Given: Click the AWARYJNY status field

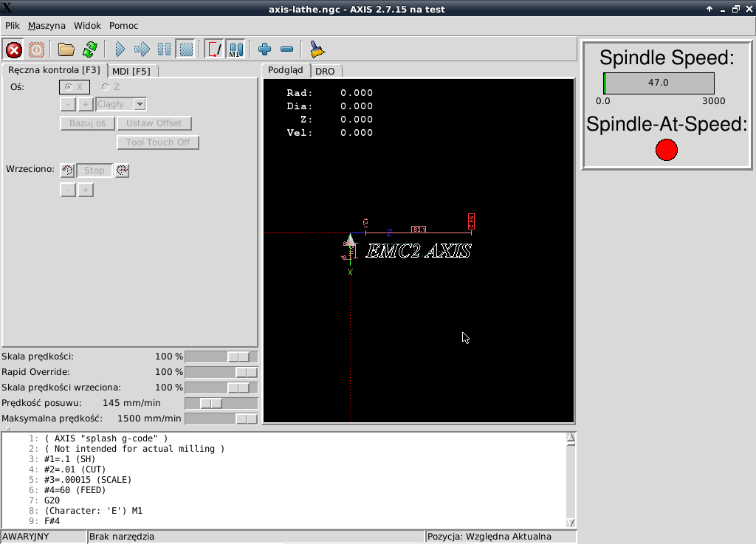Looking at the screenshot, I should coord(44,537).
